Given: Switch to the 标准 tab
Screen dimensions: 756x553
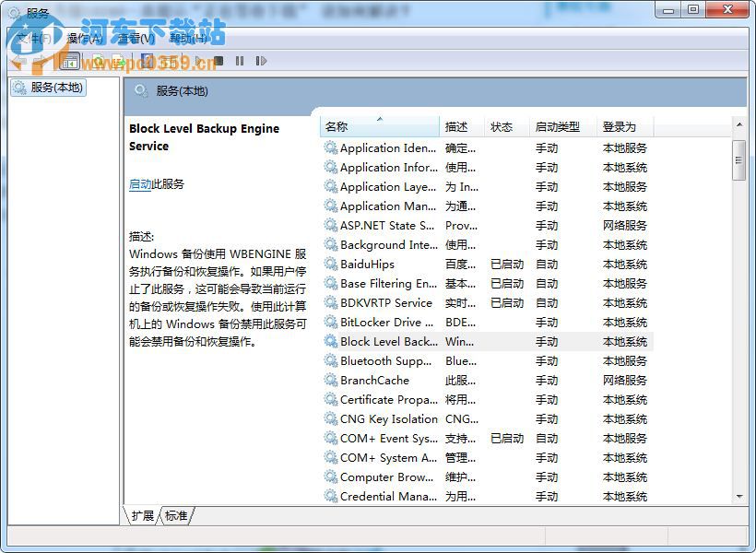Looking at the screenshot, I should pos(174,517).
